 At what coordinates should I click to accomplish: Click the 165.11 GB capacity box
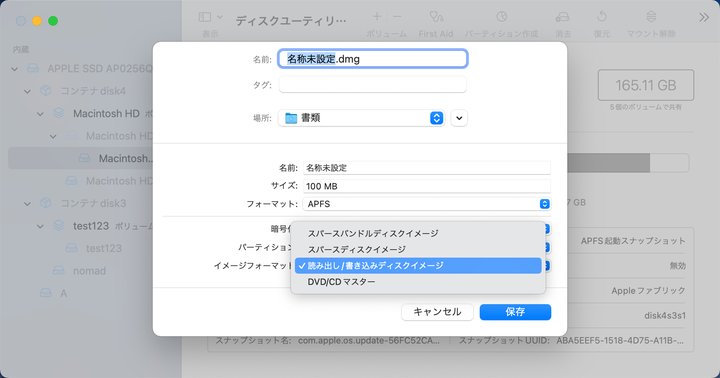(x=646, y=85)
